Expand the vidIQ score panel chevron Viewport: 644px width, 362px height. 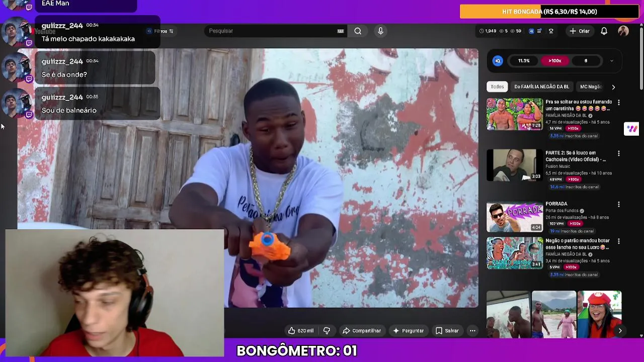click(612, 61)
